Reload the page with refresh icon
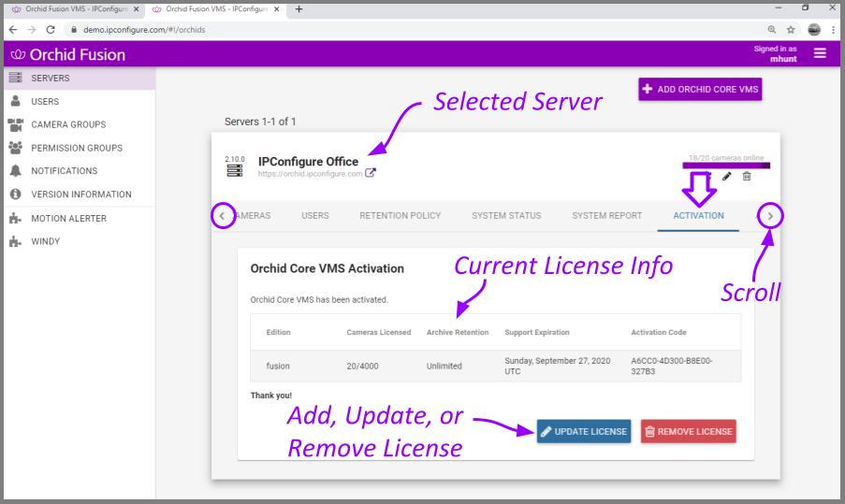This screenshot has width=845, height=504. click(x=51, y=30)
